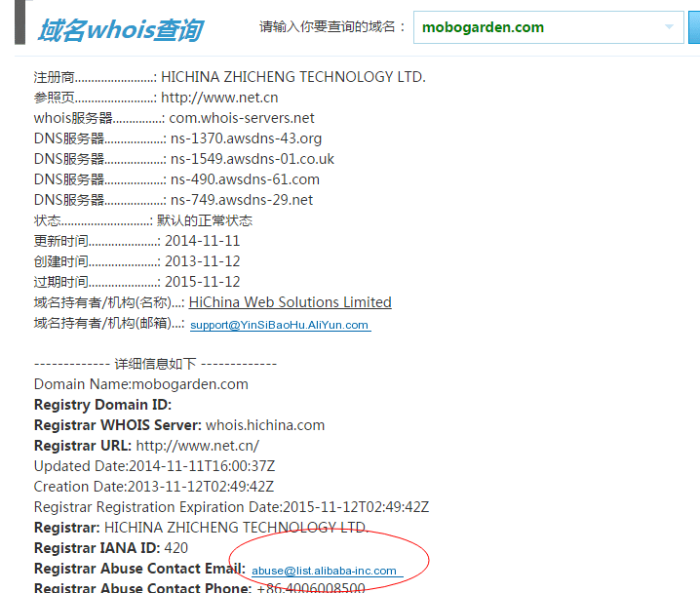Image resolution: width=700 pixels, height=593 pixels.
Task: Select DNS server ns-490.awsdns-61.com
Action: 245,179
